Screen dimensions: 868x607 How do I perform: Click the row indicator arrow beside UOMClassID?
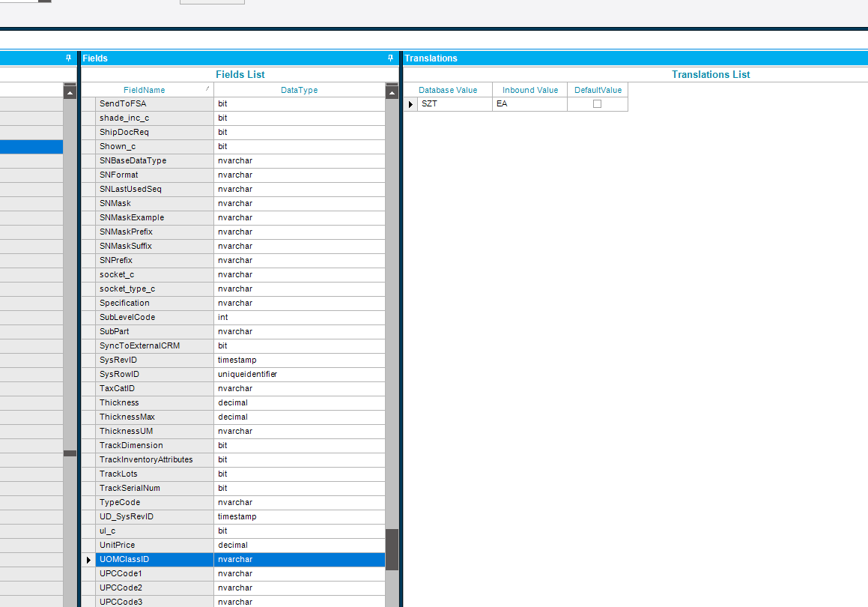click(88, 559)
